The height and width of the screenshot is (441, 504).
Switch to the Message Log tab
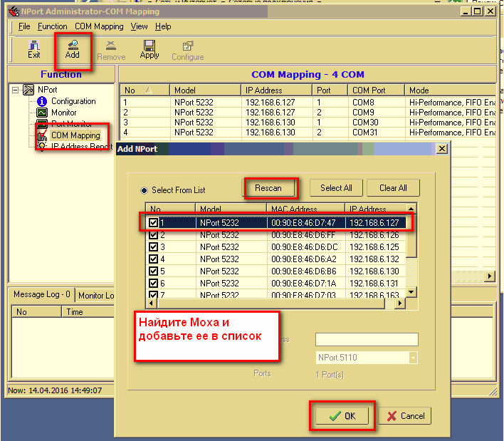click(x=43, y=294)
